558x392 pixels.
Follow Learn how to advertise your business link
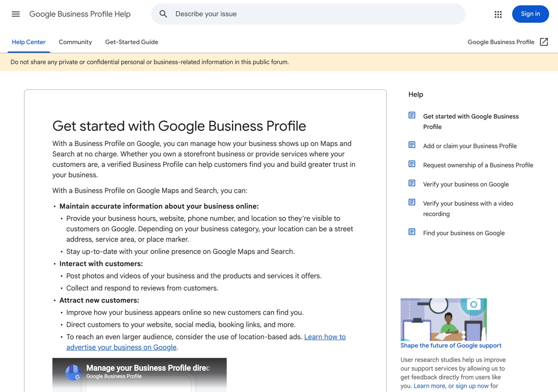point(325,337)
